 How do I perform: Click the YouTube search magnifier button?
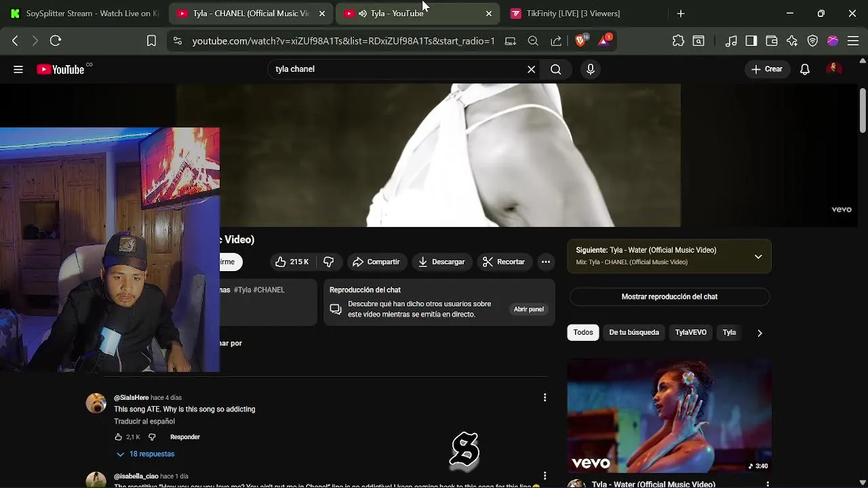[555, 69]
